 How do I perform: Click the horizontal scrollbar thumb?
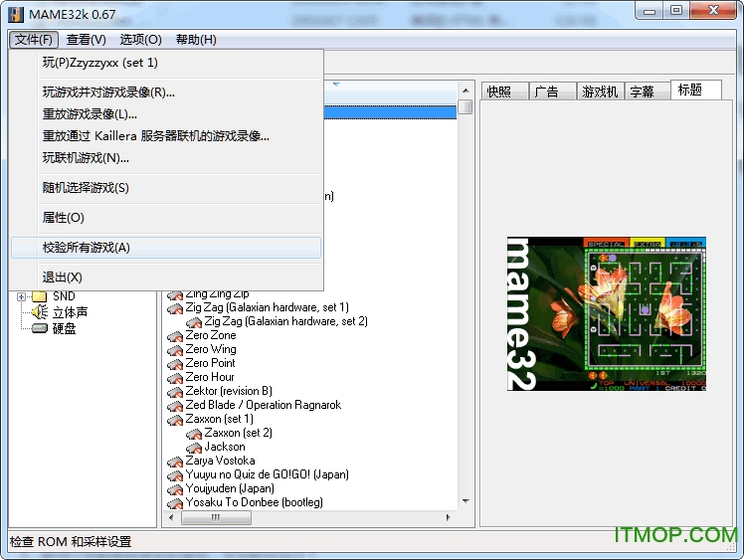216,518
